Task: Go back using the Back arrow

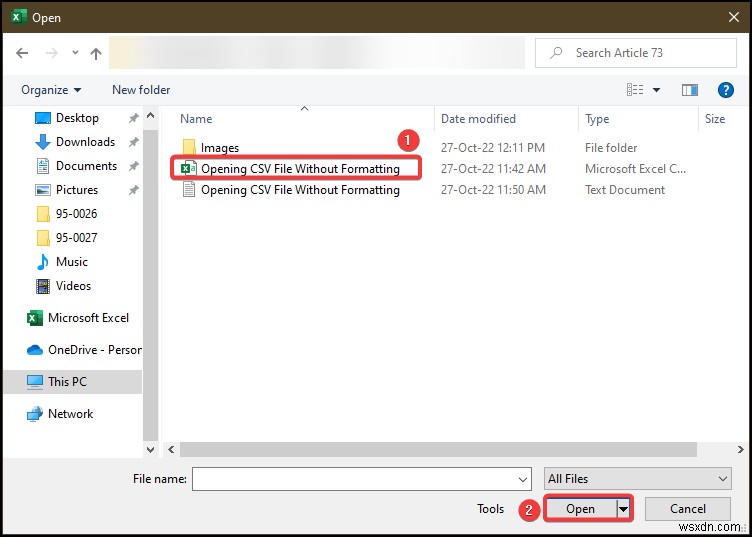Action: click(x=22, y=53)
